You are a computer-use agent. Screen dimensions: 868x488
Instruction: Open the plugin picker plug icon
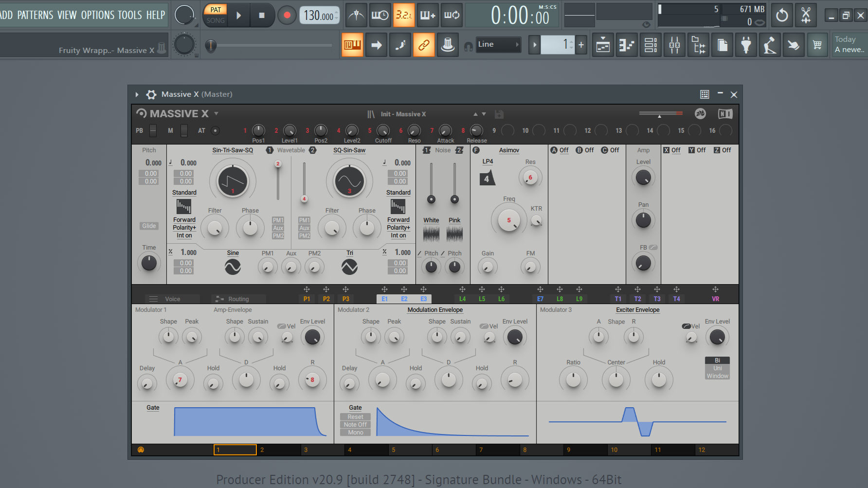click(x=746, y=46)
